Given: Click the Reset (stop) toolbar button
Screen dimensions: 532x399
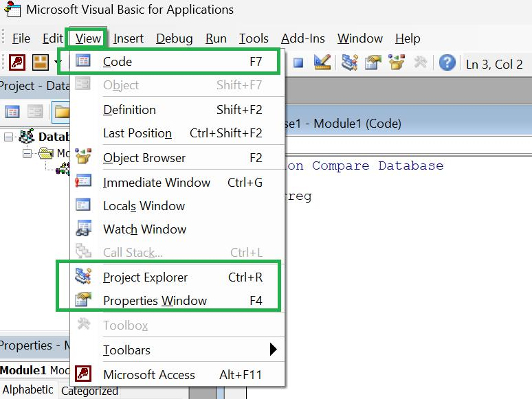Looking at the screenshot, I should (298, 63).
